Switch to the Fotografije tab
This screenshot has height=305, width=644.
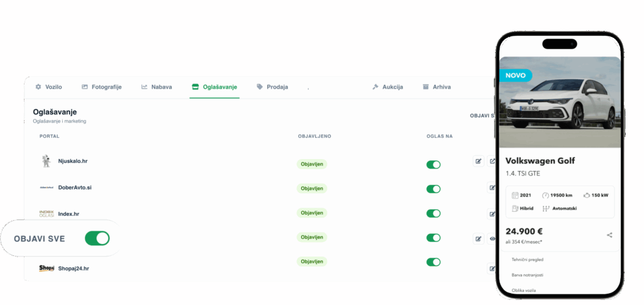[101, 87]
